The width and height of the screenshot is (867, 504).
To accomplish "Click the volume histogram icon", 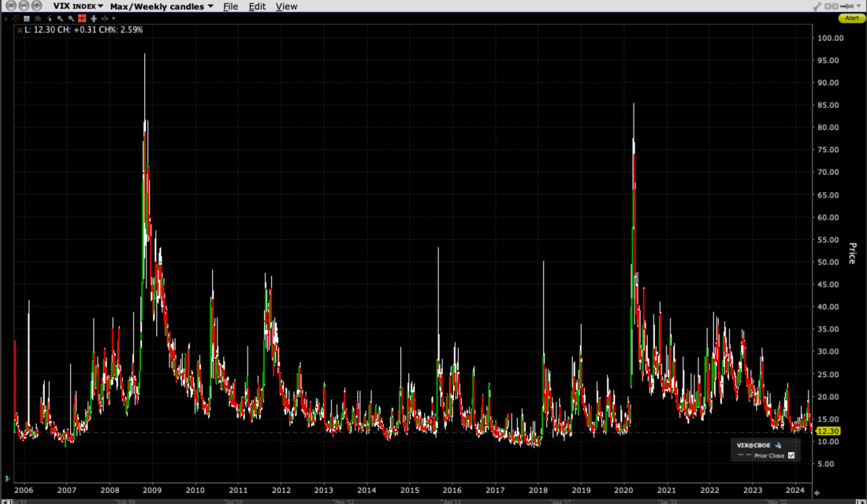I will 37,18.
